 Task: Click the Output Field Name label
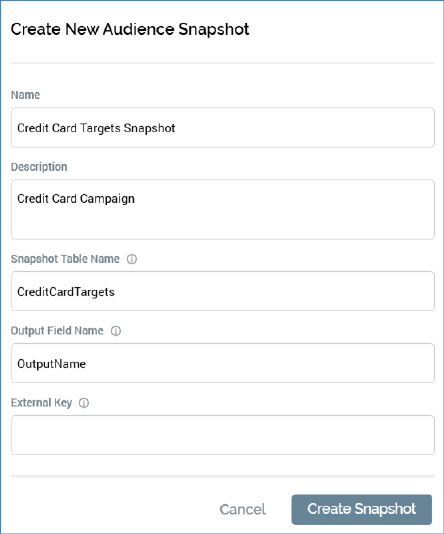pos(57,331)
